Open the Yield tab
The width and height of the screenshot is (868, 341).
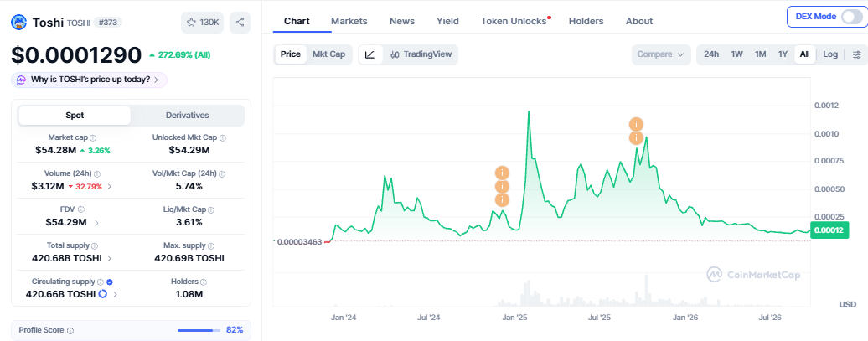point(447,21)
